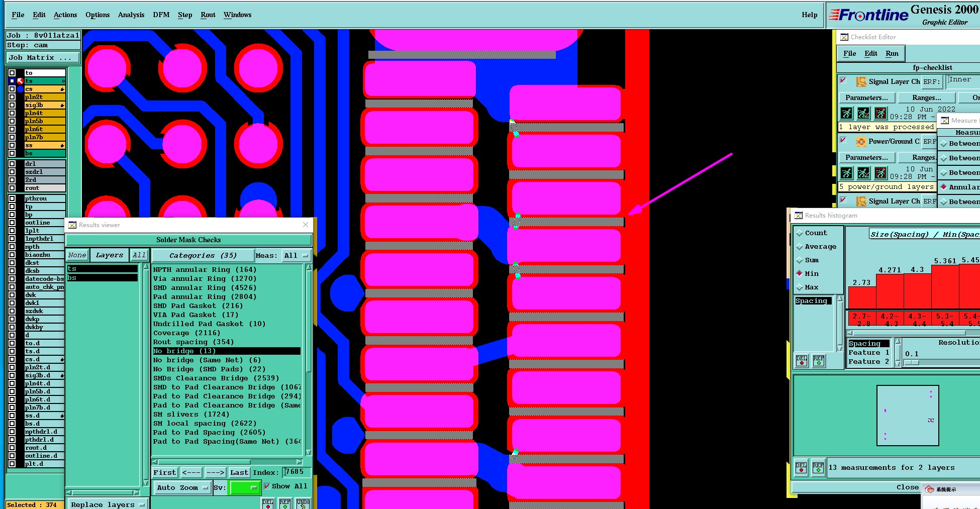The height and width of the screenshot is (509, 980).
Task: Open the Replace layers dropdown
Action: pyautogui.click(x=108, y=504)
